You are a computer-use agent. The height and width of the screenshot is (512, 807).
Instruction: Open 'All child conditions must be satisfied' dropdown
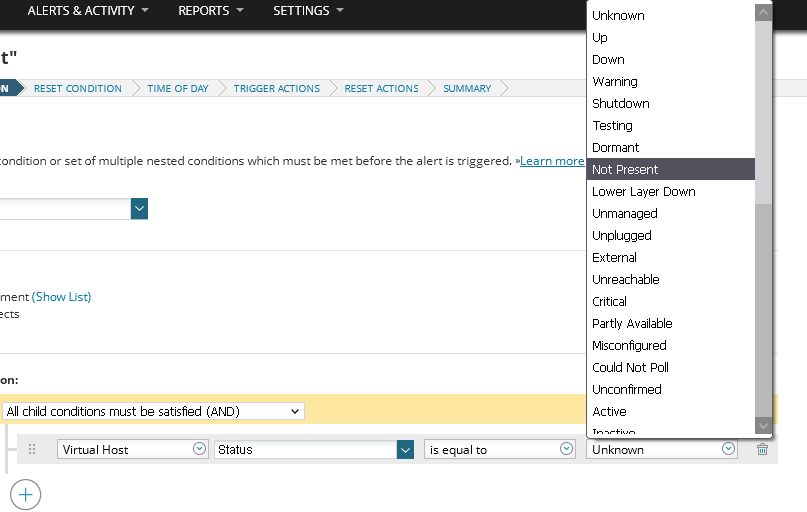tap(153, 411)
